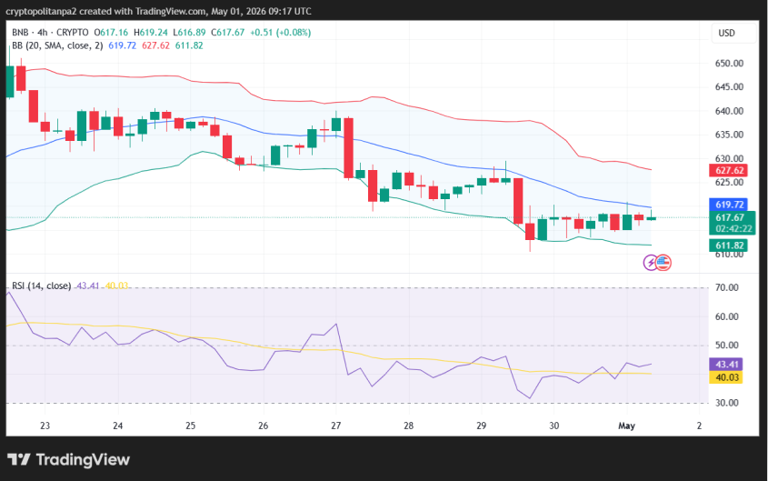Click the 50.00 RSI axis label
Viewport: 768px width, 481px height.
coord(726,345)
